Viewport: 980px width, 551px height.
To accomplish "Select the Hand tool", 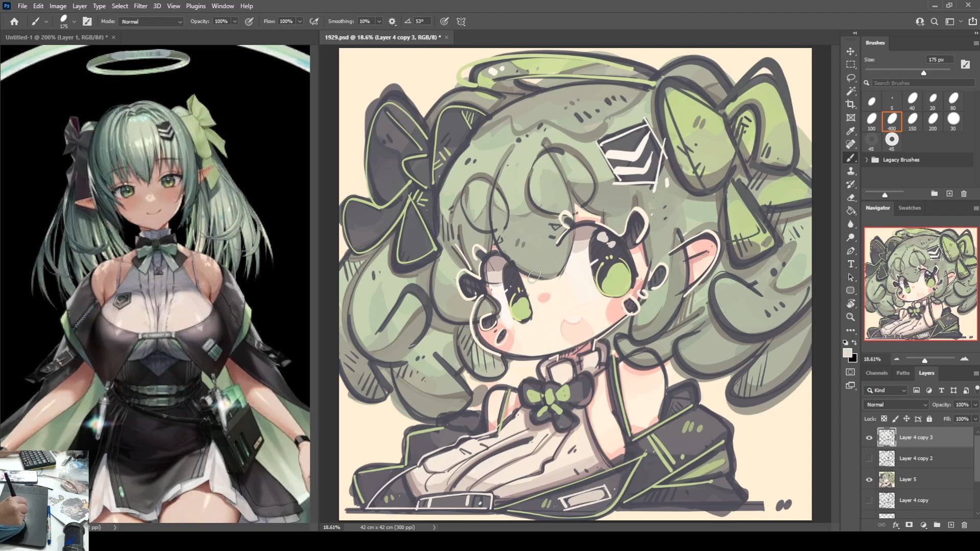I will (850, 304).
